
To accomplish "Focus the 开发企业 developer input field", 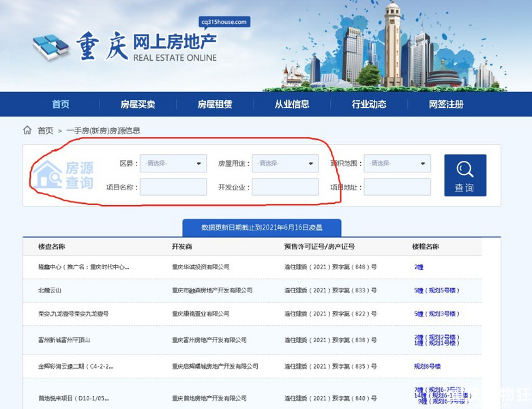I will click(x=285, y=187).
